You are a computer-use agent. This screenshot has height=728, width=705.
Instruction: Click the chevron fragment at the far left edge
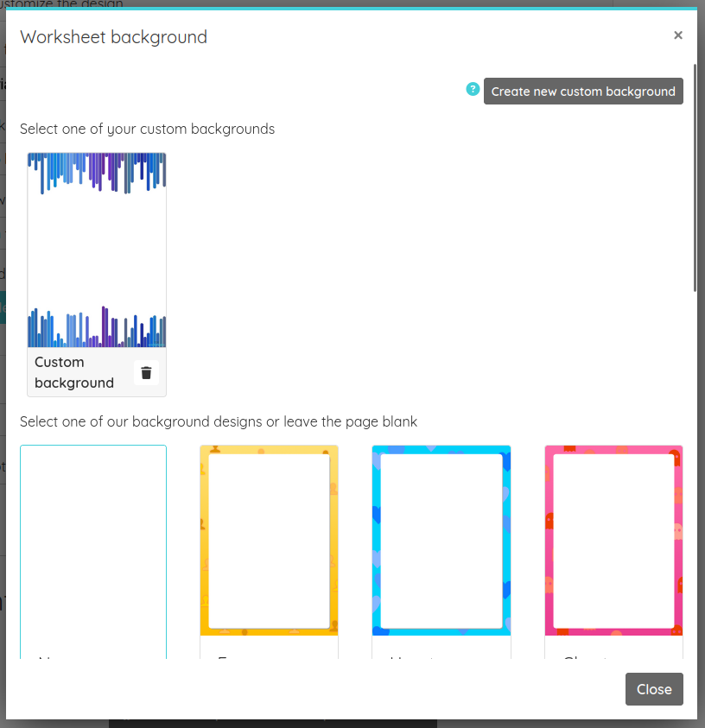pyautogui.click(x=3, y=125)
